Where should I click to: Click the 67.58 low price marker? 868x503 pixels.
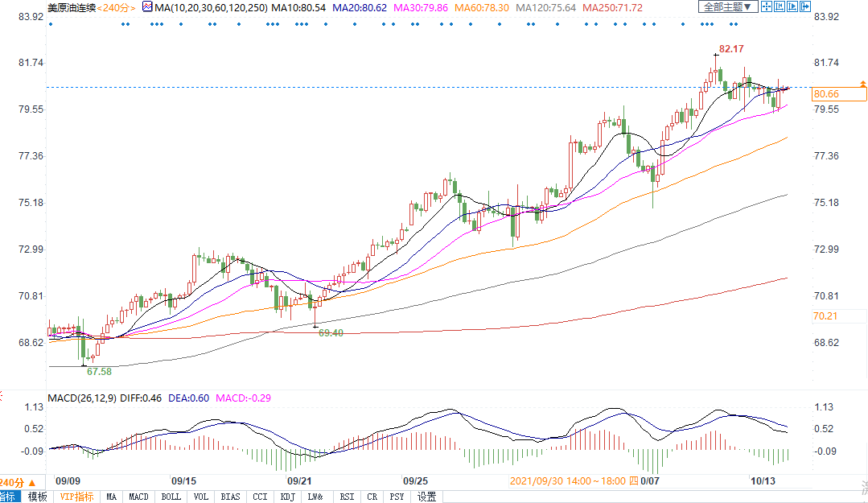tap(98, 371)
